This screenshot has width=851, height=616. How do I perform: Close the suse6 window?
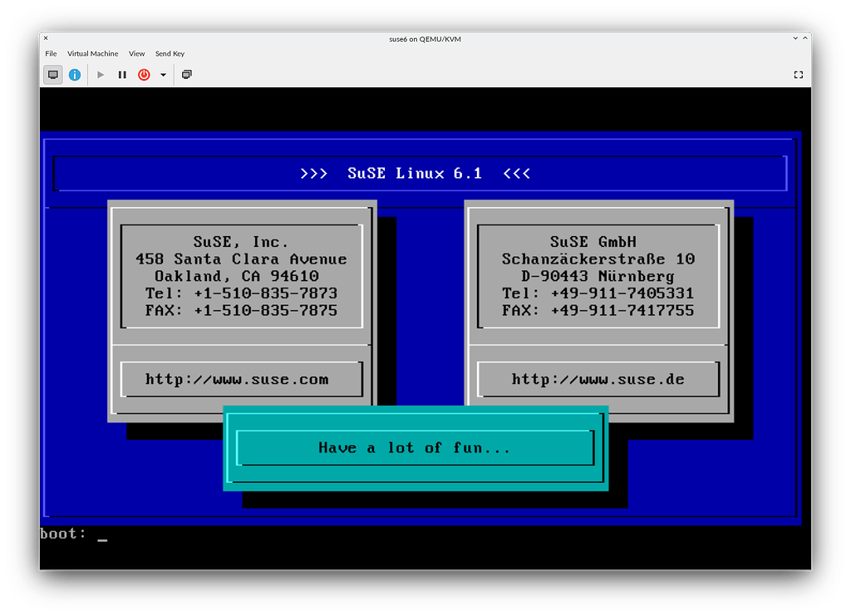pos(46,38)
